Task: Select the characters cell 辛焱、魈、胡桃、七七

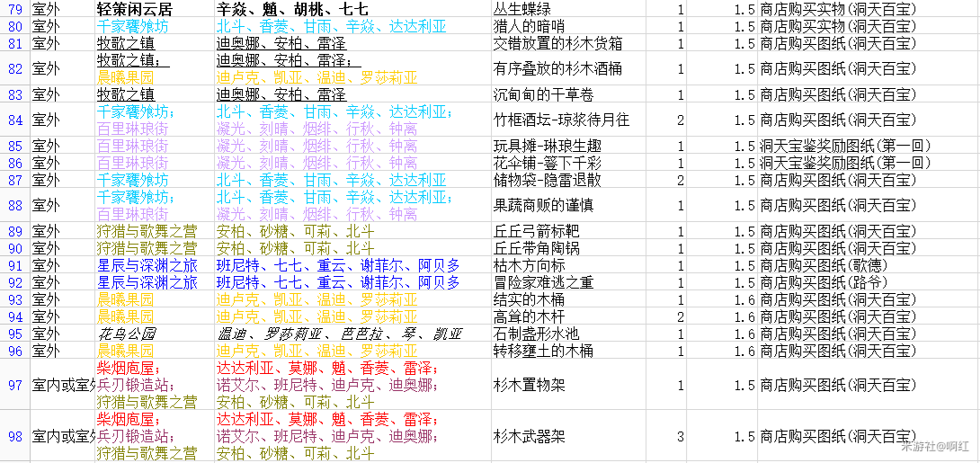Action: pyautogui.click(x=352, y=9)
